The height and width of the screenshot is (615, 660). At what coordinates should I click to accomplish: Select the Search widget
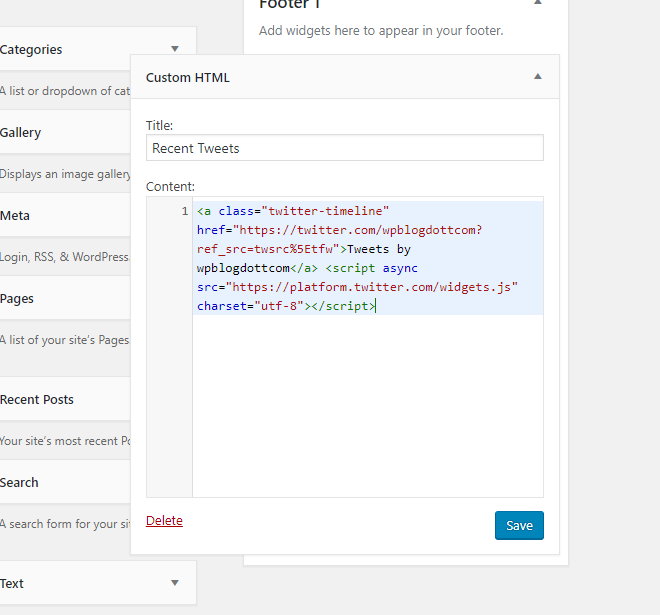point(65,482)
